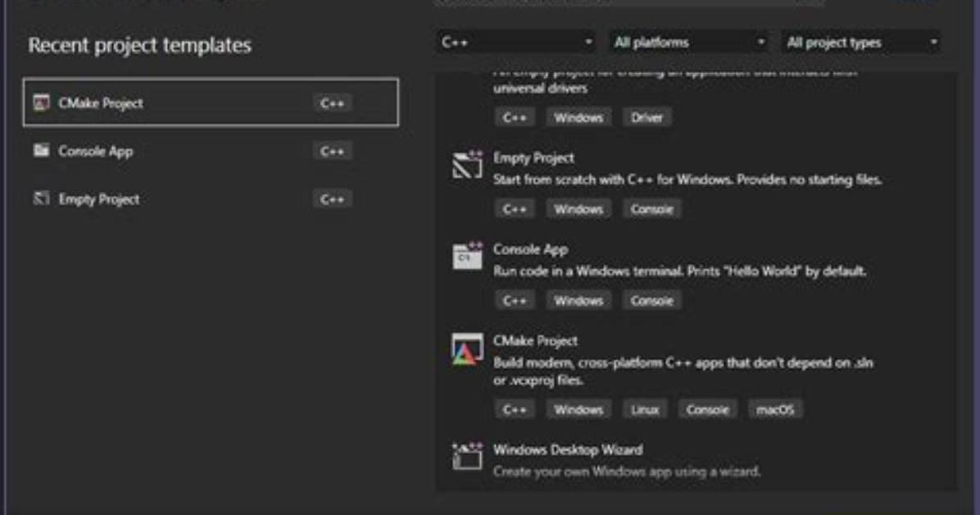Viewport: 980px width, 515px height.
Task: Choose the Windows Desktop Wizard title
Action: point(568,449)
